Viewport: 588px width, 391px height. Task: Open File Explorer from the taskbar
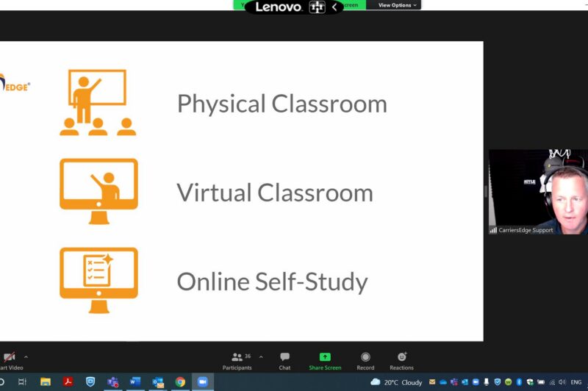click(x=46, y=382)
